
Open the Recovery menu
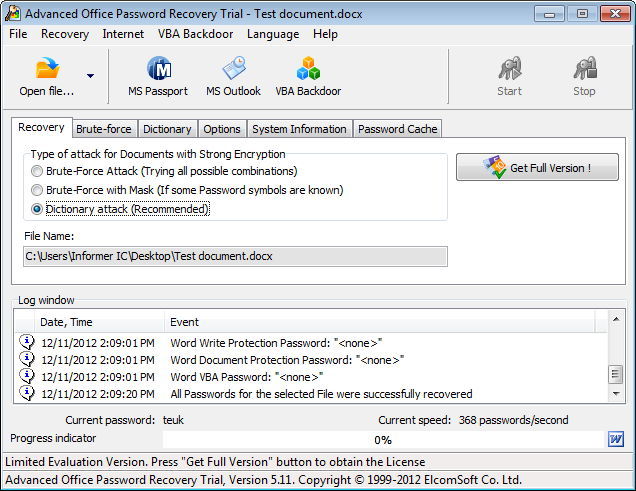pos(65,34)
